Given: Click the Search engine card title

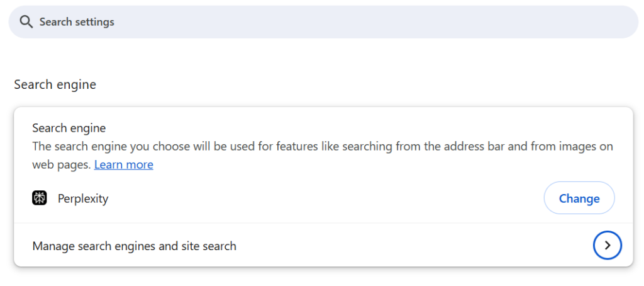Looking at the screenshot, I should [x=69, y=128].
